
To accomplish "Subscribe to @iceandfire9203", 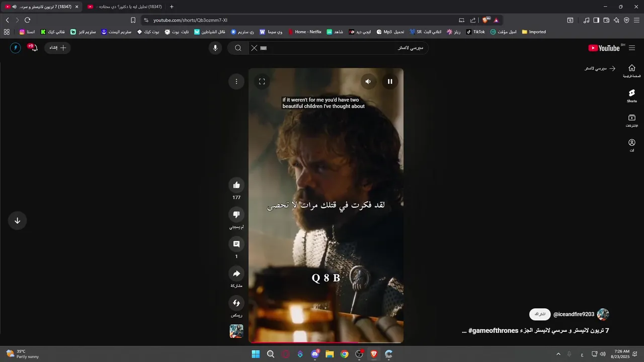I will (x=540, y=314).
